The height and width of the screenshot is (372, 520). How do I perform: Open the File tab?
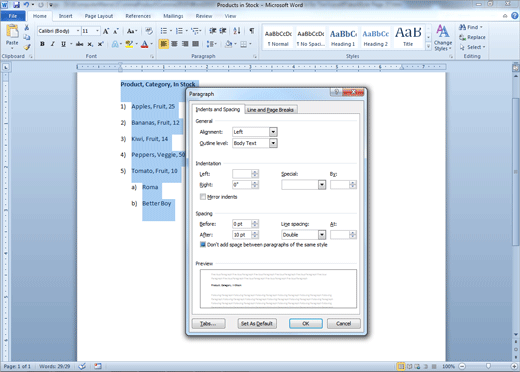(x=13, y=16)
